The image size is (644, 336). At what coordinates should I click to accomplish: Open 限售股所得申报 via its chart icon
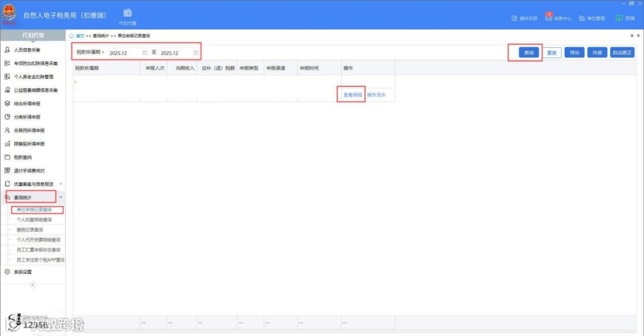7,143
